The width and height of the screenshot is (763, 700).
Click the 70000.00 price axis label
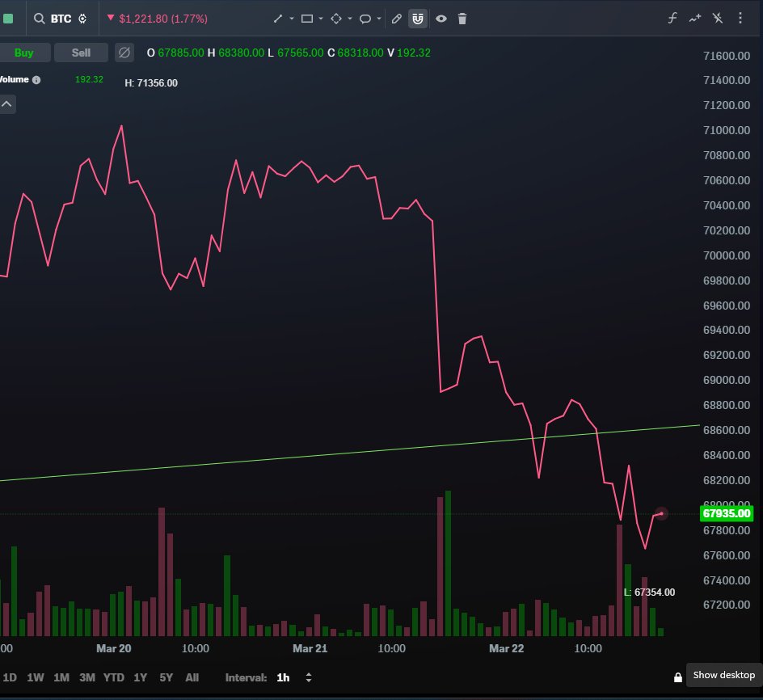pos(727,255)
